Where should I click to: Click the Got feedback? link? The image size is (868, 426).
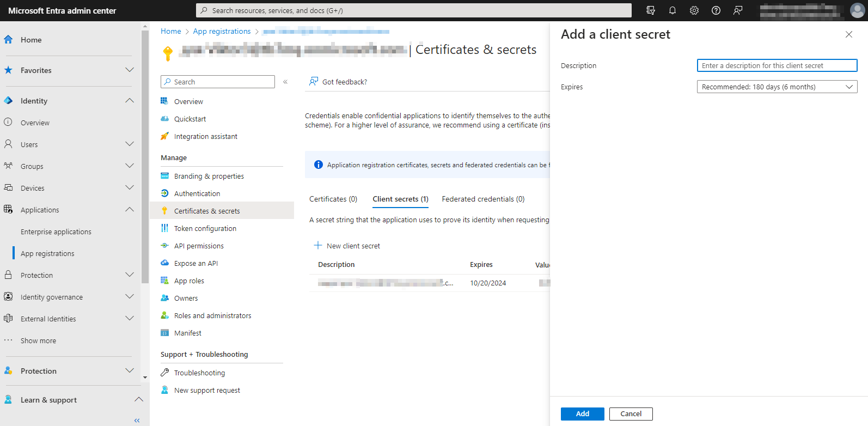click(338, 82)
